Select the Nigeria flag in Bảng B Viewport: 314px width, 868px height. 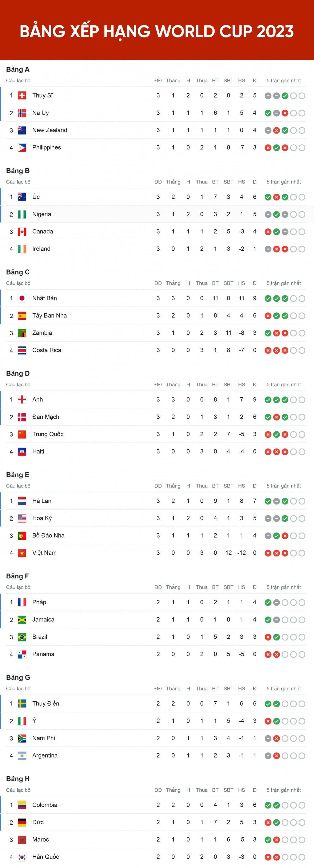(x=22, y=214)
